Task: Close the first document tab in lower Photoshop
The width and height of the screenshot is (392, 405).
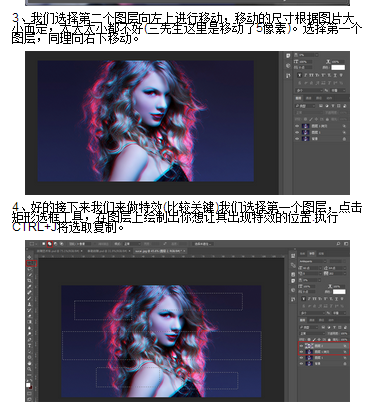Action: click(81, 251)
